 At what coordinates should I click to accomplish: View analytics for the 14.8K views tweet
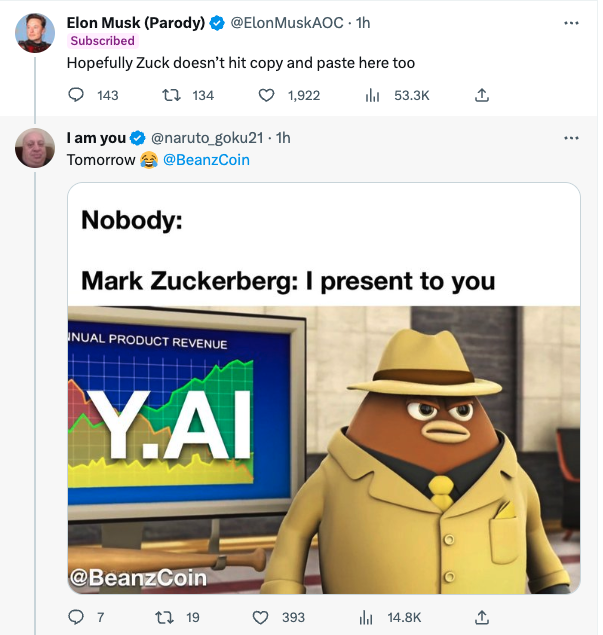(x=366, y=617)
